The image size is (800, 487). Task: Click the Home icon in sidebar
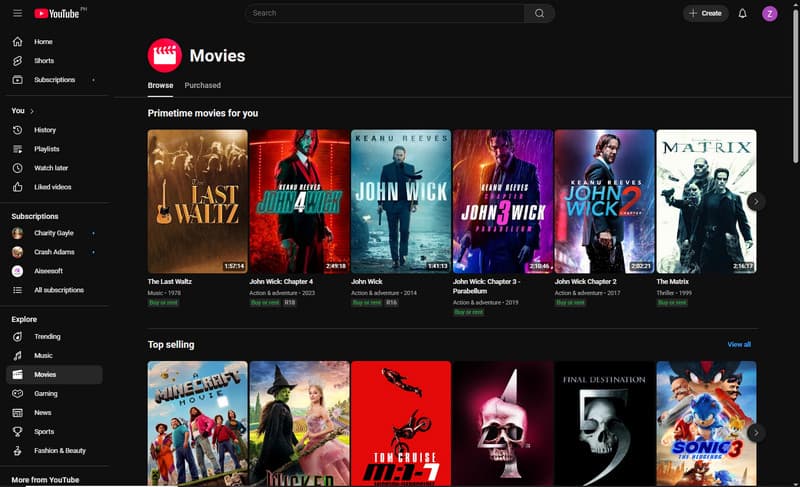click(x=17, y=41)
